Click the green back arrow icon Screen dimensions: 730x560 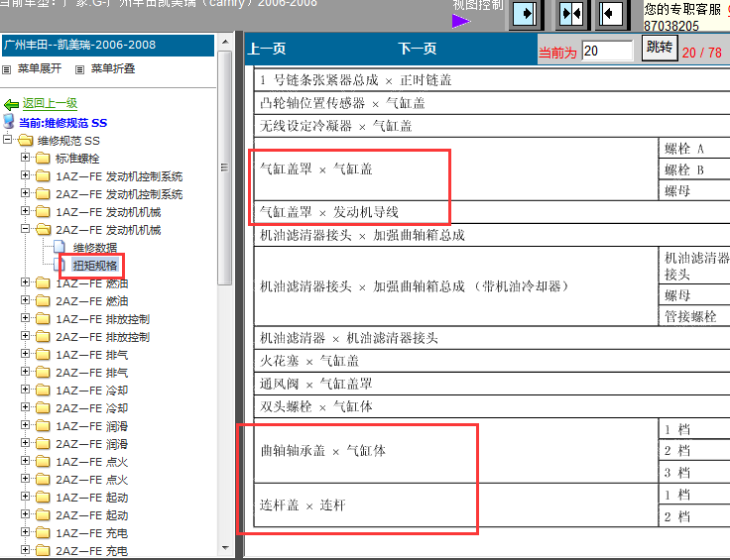pos(11,104)
